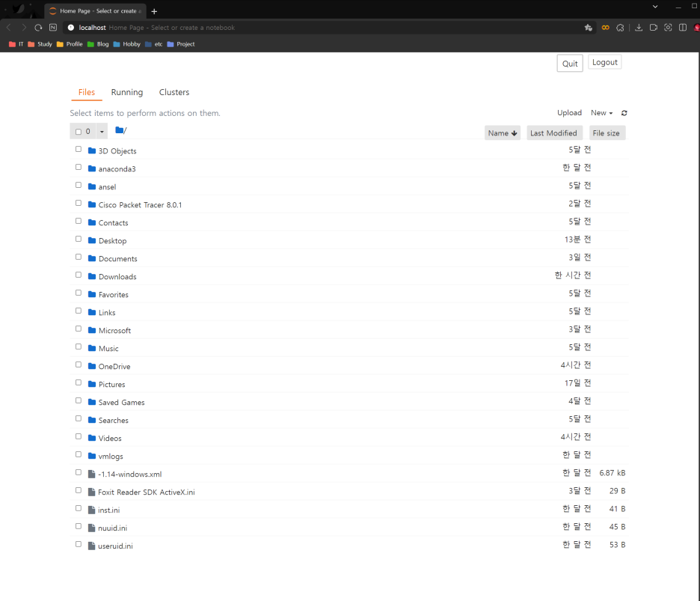
Task: Sort by Name column
Action: (503, 133)
